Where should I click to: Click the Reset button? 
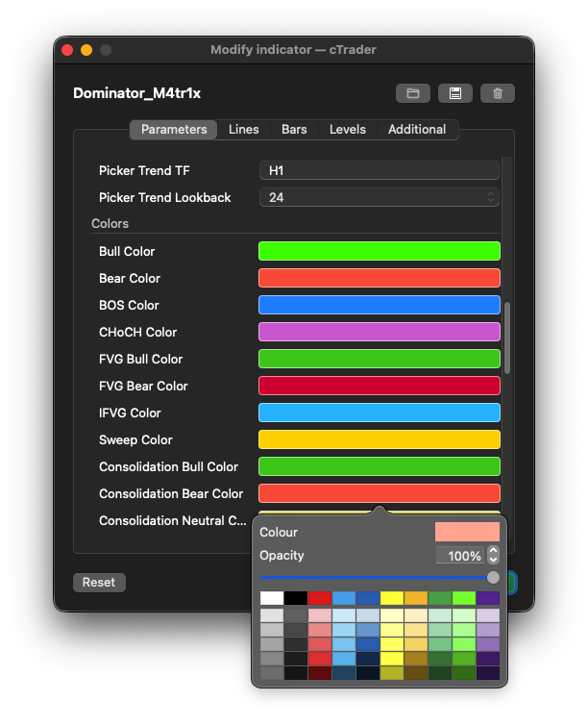pos(99,582)
